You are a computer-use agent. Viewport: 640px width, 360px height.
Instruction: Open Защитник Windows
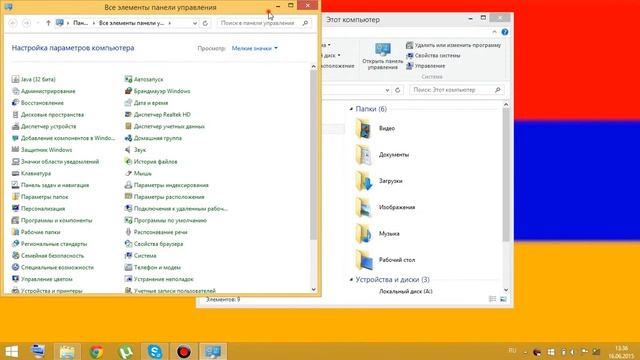tap(42, 150)
